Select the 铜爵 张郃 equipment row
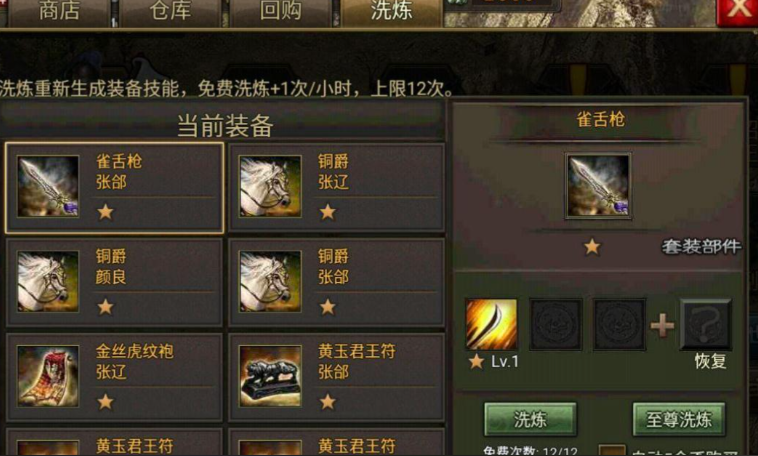Viewport: 758px width, 456px height. (x=336, y=282)
